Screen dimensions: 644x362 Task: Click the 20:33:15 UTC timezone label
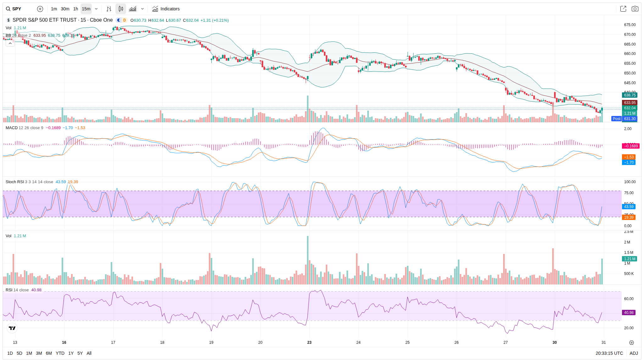coord(609,353)
